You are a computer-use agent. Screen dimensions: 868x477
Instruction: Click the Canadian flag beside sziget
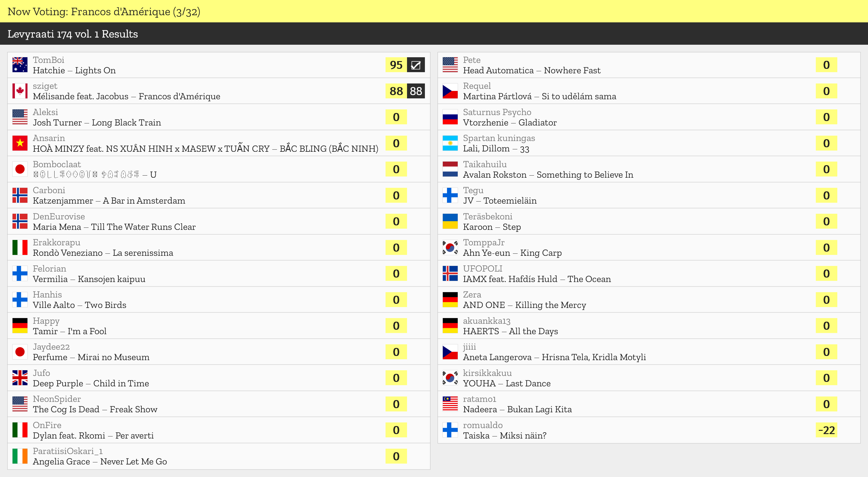[20, 91]
